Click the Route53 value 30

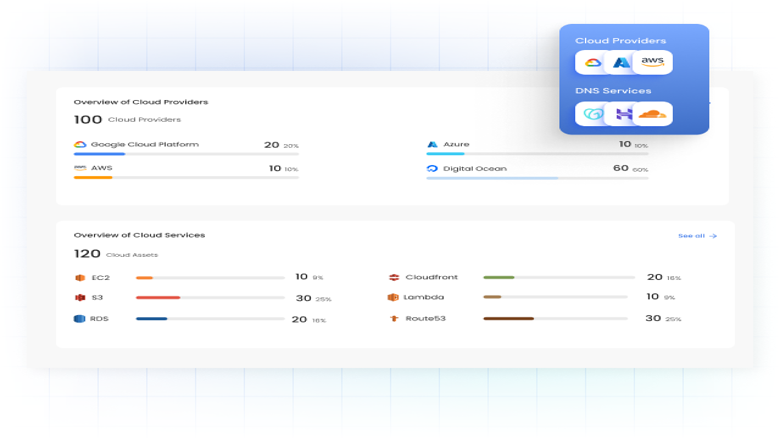(x=653, y=318)
